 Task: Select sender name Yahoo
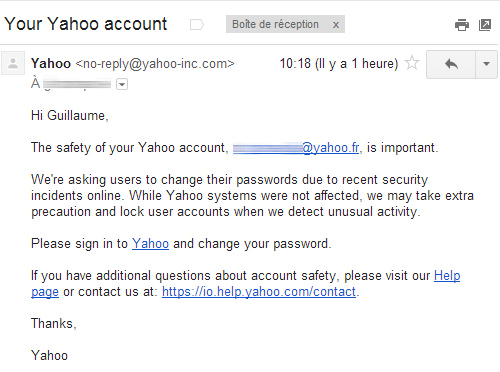51,63
